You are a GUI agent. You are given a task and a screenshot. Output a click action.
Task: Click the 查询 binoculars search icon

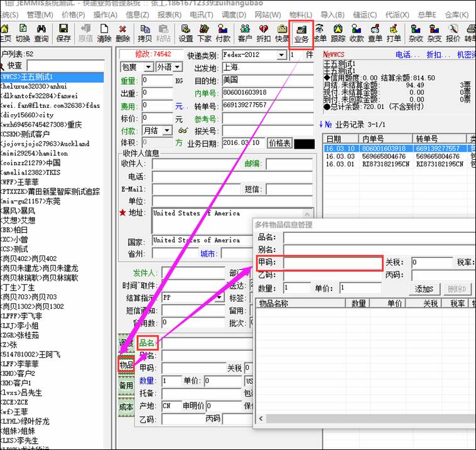(x=41, y=33)
